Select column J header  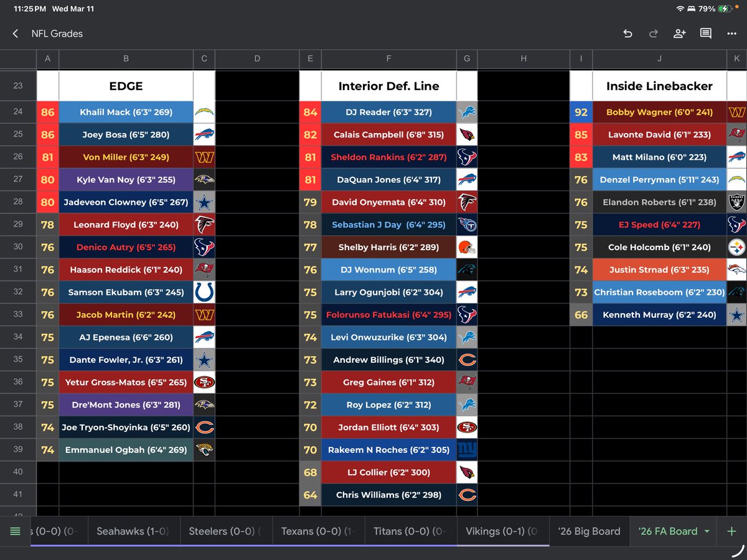pos(659,58)
